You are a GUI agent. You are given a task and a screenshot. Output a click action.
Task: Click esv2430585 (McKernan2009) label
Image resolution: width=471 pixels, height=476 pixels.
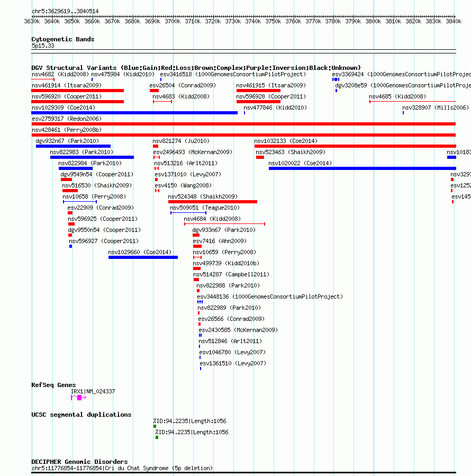(238, 330)
